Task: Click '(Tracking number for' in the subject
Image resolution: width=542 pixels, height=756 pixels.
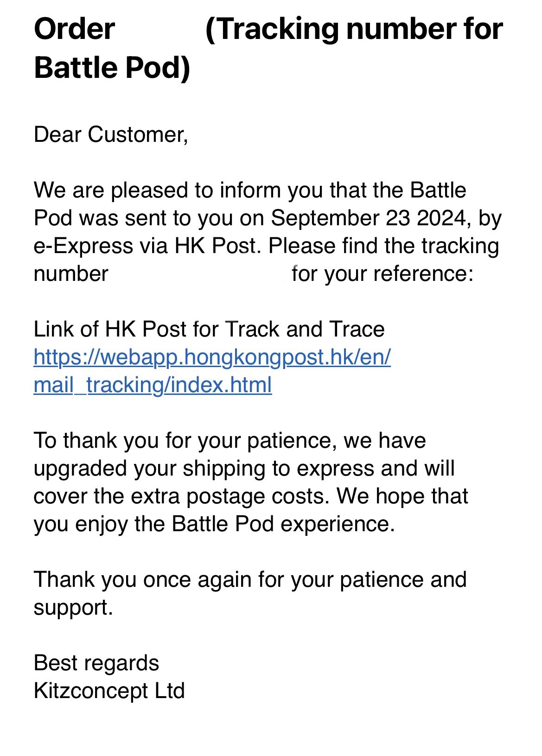Action: [354, 29]
